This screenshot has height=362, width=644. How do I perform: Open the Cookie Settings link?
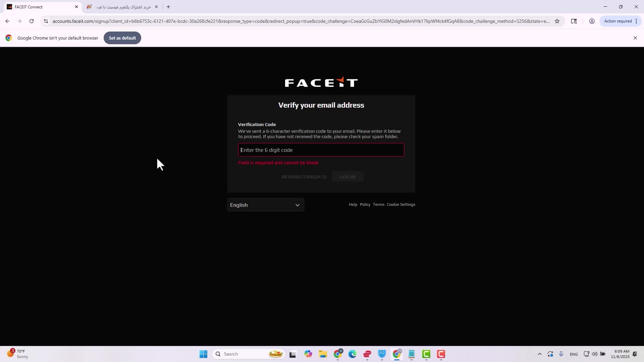tap(401, 204)
